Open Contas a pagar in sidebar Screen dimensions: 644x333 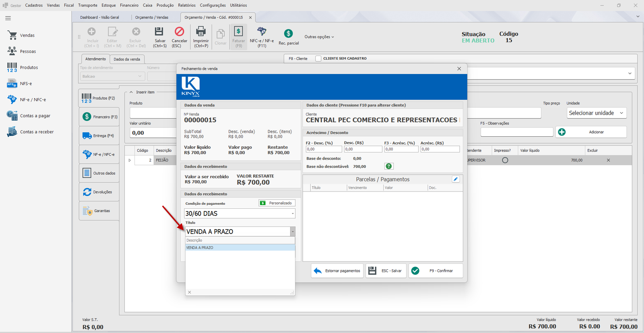pos(29,116)
